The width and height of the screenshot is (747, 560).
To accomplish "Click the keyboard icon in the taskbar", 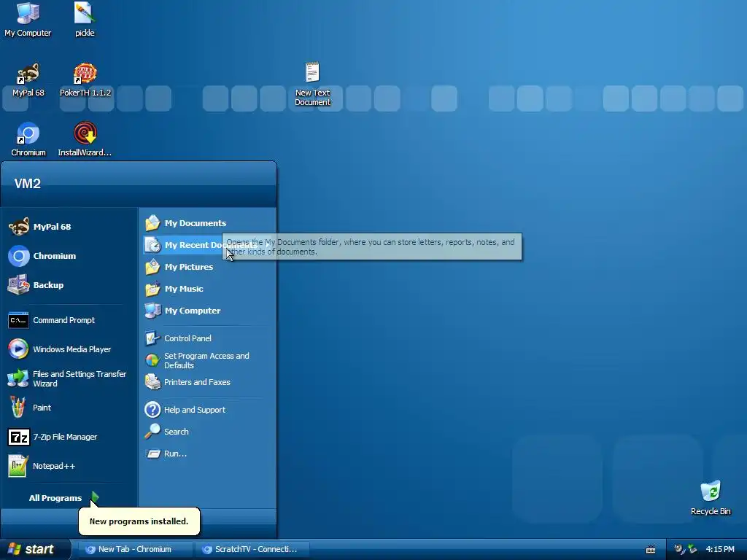I will [651, 550].
